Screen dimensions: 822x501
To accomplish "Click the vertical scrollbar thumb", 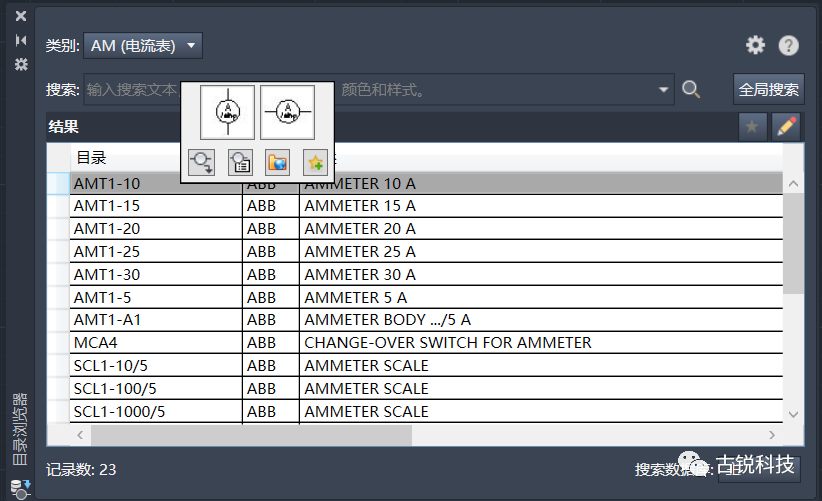I will pos(793,244).
